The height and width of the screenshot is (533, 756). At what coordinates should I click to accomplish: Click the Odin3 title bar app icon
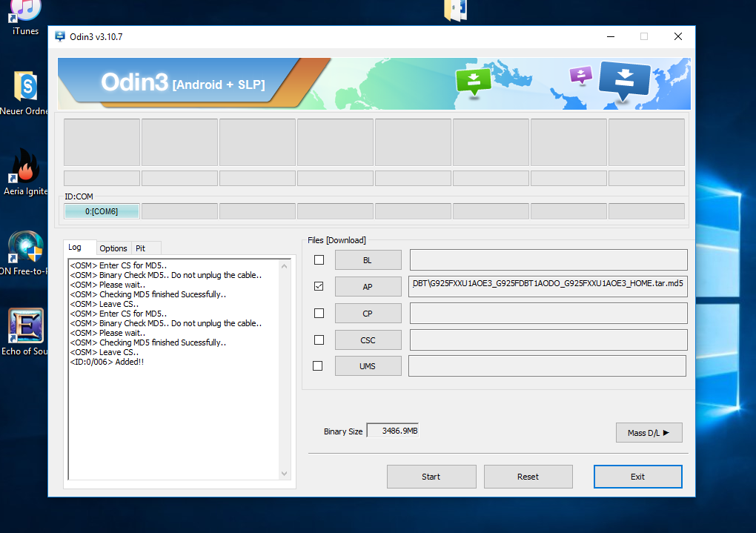(x=60, y=36)
